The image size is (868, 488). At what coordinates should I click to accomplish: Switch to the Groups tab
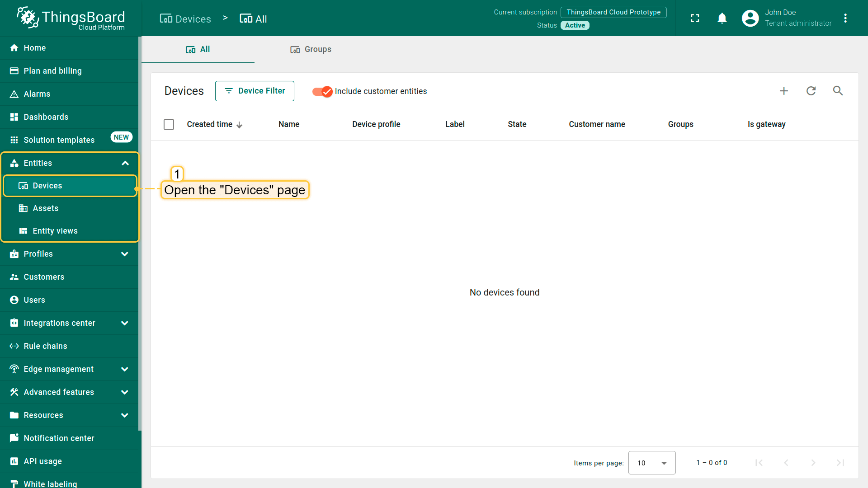tap(311, 49)
